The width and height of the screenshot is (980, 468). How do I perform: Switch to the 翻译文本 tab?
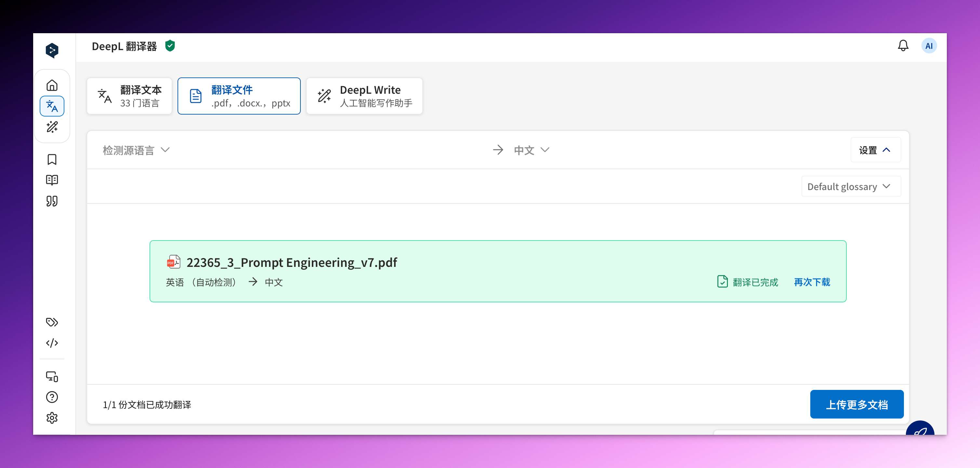(129, 96)
